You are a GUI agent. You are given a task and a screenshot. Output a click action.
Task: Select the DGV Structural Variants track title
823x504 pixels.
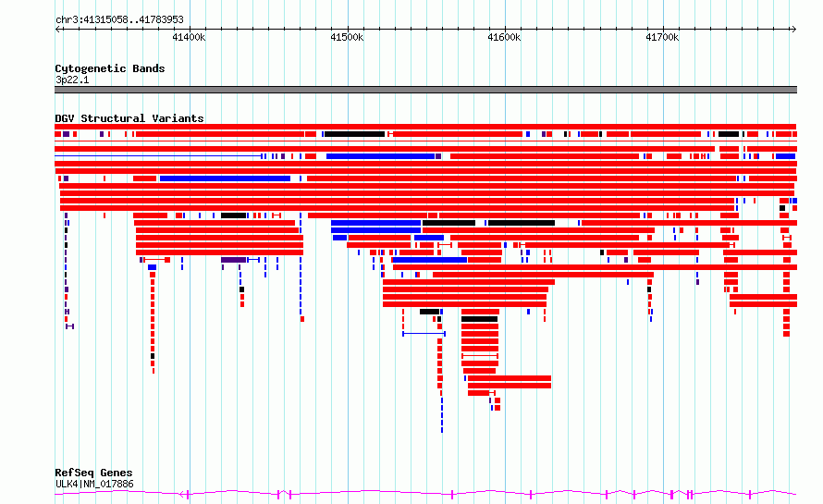point(129,118)
